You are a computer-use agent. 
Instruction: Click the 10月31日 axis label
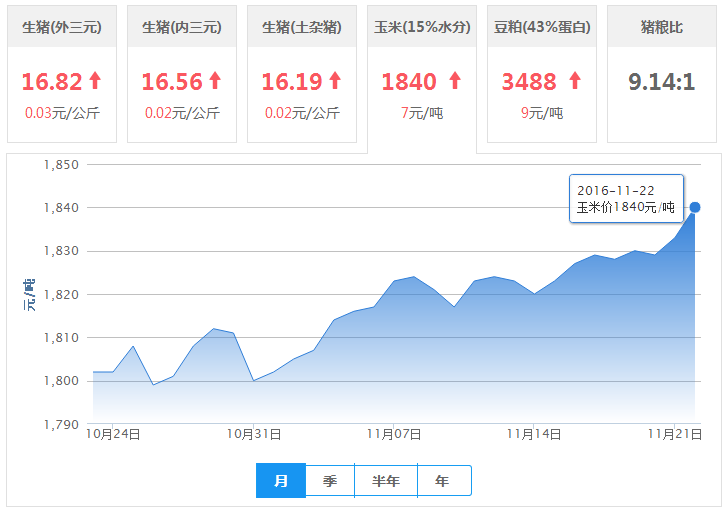click(254, 434)
